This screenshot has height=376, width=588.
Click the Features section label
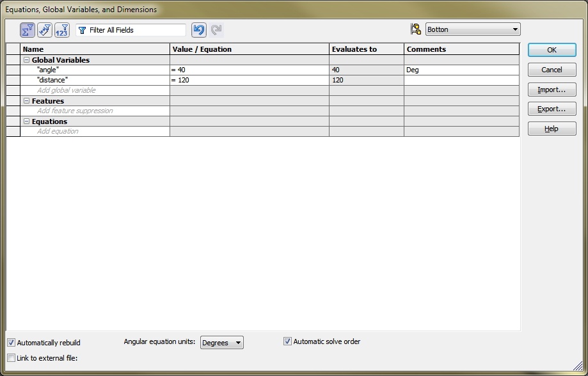click(47, 101)
